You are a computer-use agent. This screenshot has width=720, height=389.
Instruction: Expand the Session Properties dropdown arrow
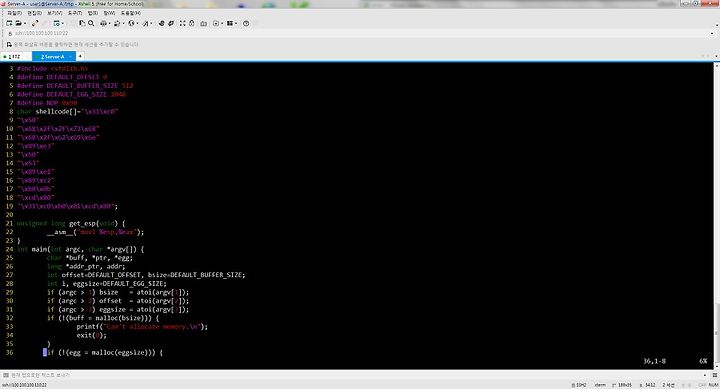point(62,23)
